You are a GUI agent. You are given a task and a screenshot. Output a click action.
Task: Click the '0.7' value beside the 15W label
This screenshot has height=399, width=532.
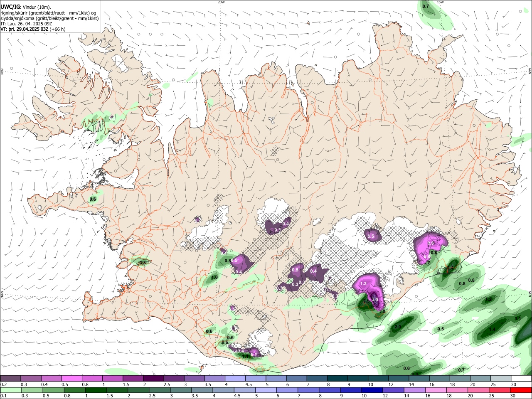pyautogui.click(x=426, y=6)
